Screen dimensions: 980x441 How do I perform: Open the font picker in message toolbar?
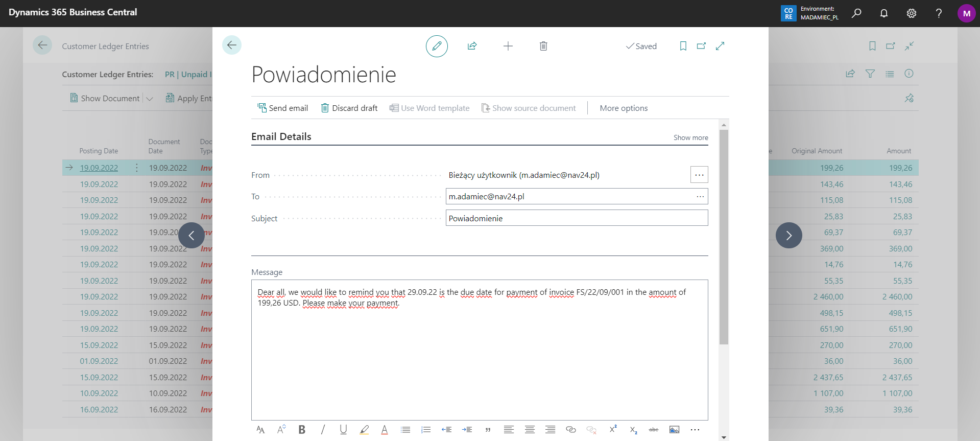[260, 430]
